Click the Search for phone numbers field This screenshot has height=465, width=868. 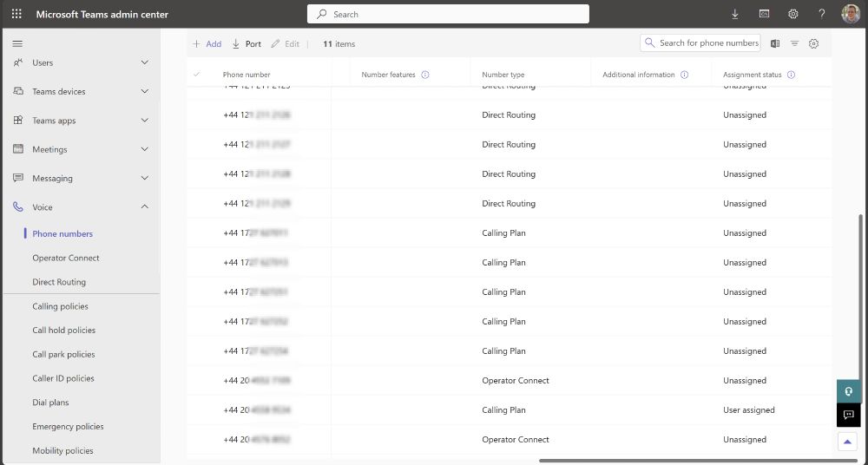[x=700, y=43]
